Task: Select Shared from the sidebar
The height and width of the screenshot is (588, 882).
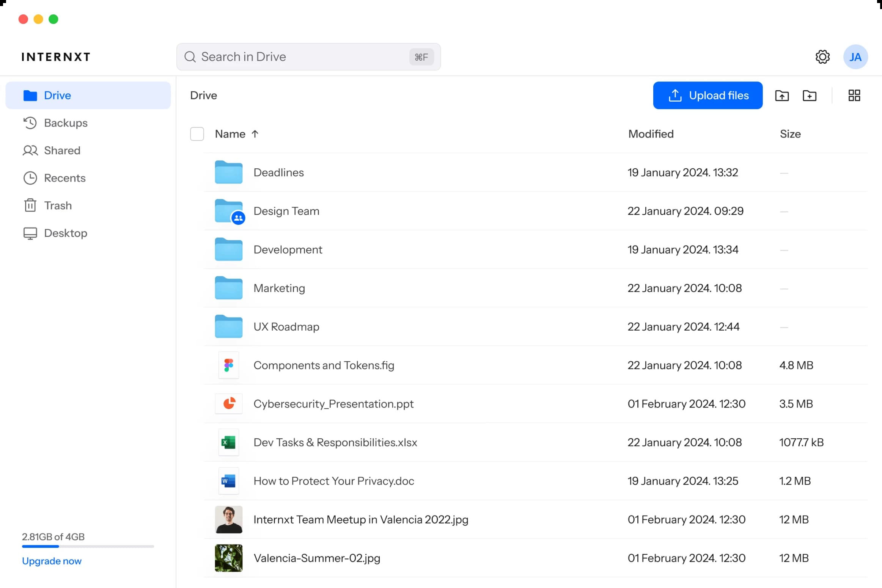Action: pos(62,151)
